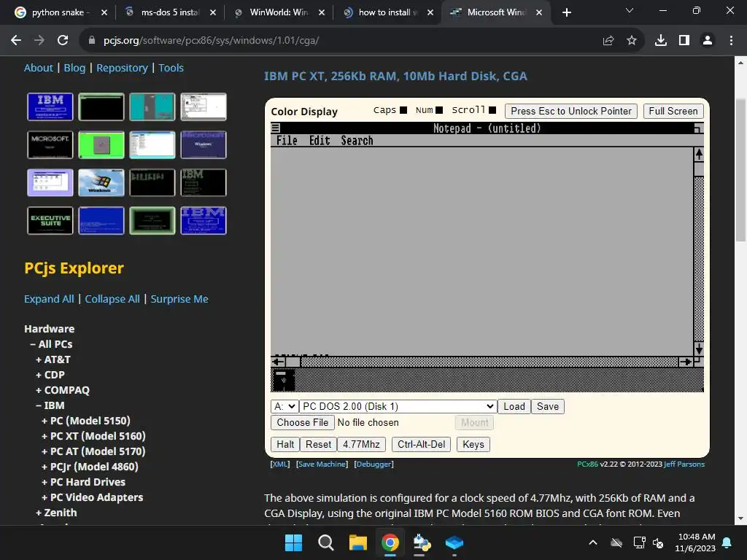Click the Save diskette button
Image resolution: width=747 pixels, height=560 pixels.
pyautogui.click(x=547, y=406)
